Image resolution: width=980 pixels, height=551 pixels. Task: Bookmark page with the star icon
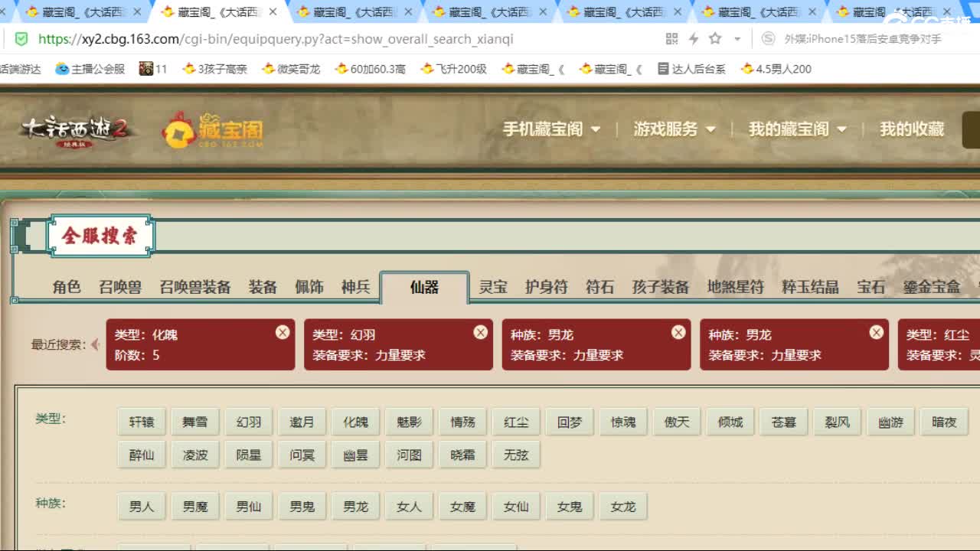(x=715, y=39)
